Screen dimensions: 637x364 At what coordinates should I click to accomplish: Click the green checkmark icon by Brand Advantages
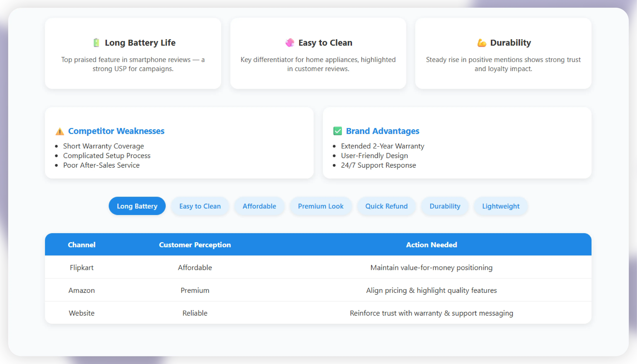337,131
